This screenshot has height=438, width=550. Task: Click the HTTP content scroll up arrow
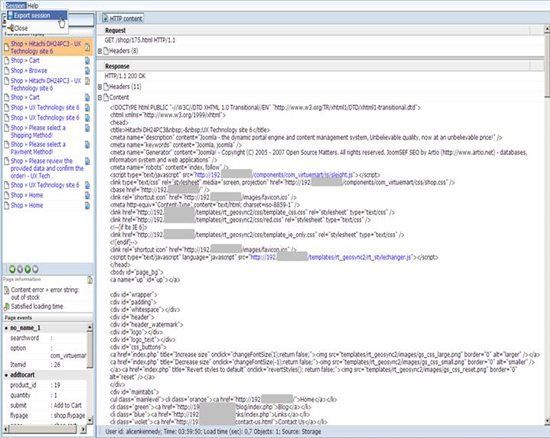coord(547,29)
